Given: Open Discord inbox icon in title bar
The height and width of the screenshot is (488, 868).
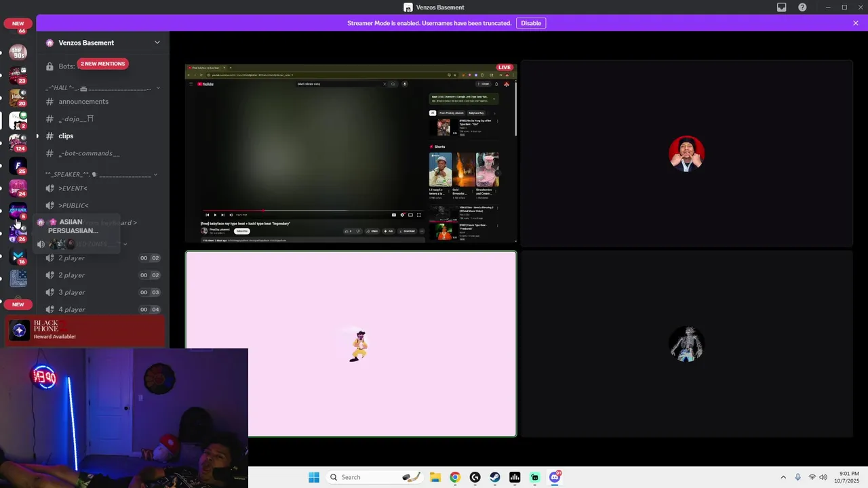Looking at the screenshot, I should coord(782,7).
